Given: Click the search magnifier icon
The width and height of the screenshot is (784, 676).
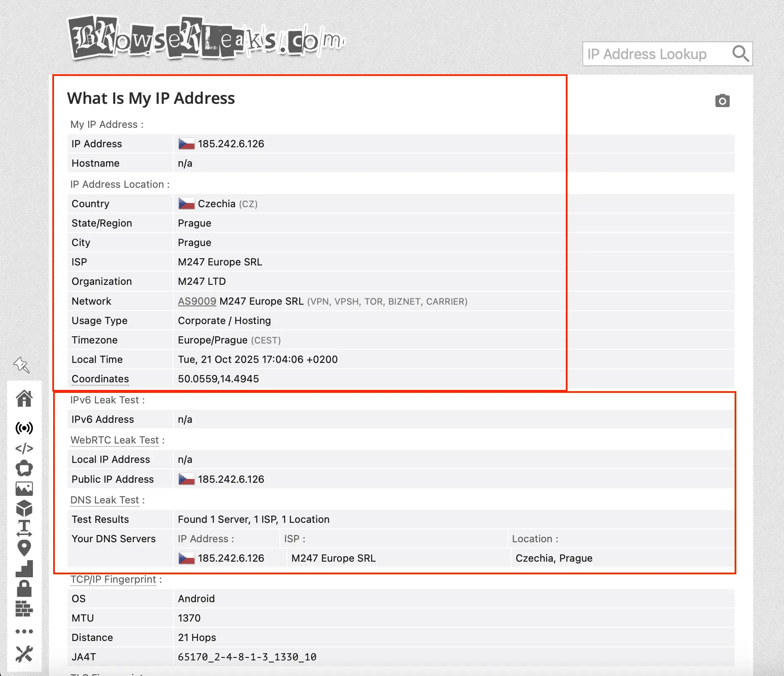Looking at the screenshot, I should [740, 54].
